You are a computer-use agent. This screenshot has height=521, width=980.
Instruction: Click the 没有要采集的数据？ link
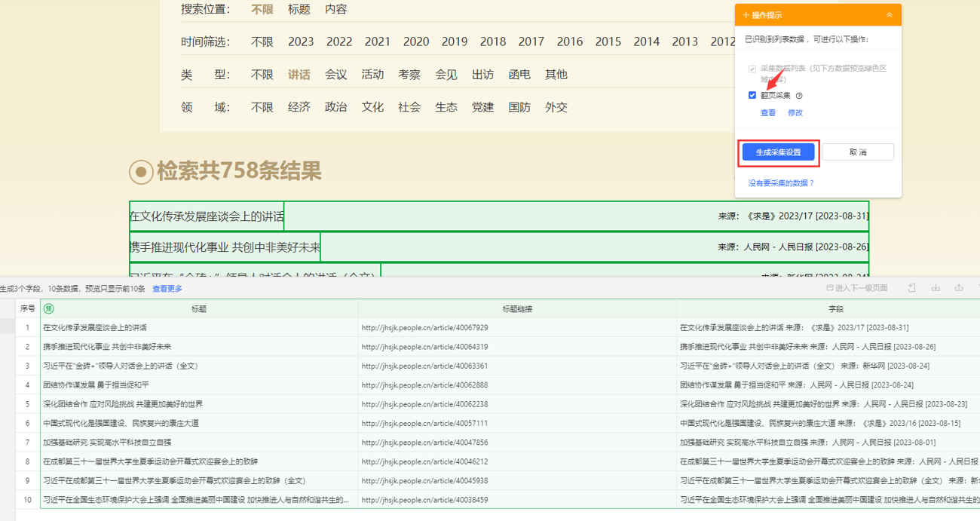pos(781,183)
